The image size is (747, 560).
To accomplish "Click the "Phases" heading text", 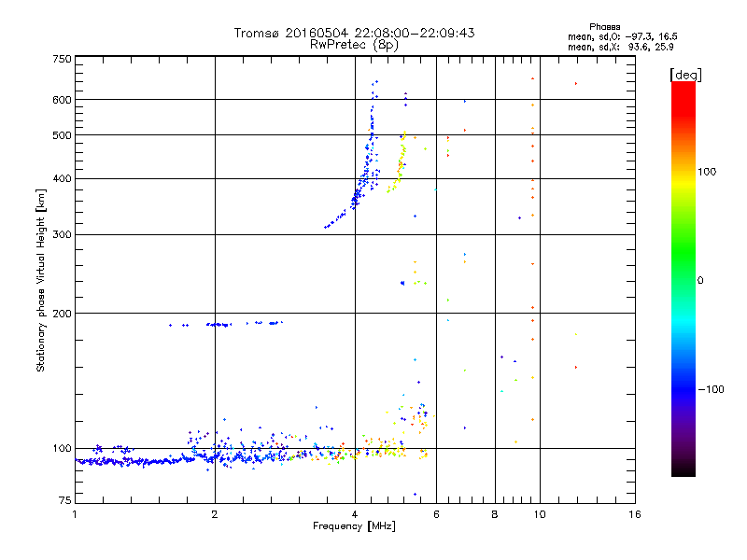I will pyautogui.click(x=604, y=27).
